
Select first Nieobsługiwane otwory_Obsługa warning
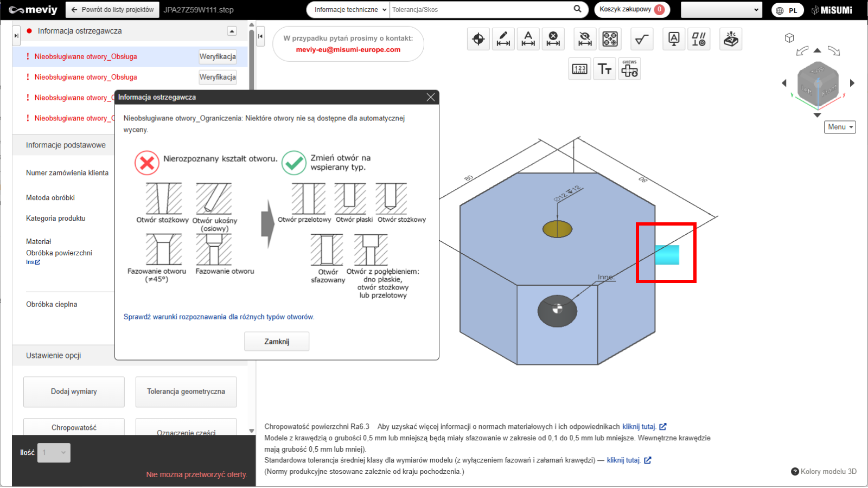point(86,56)
